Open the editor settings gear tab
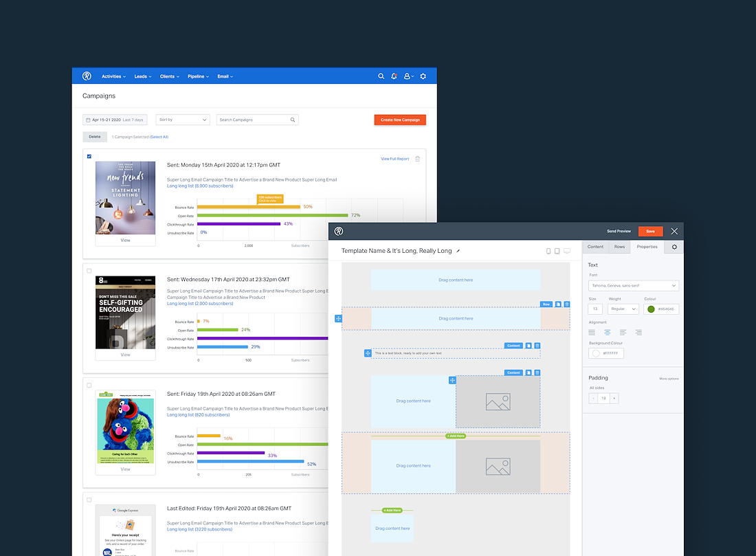Screen dimensions: 756x556 pos(674,247)
